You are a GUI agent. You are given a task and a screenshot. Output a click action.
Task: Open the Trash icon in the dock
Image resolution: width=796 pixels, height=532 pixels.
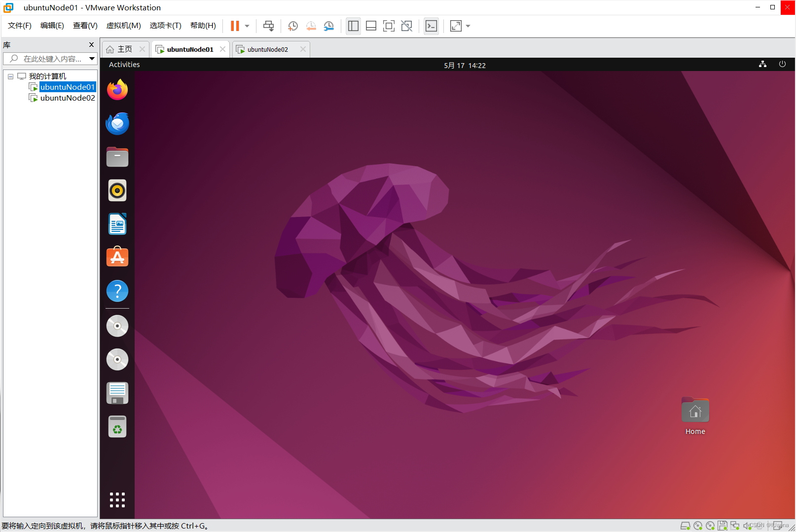[x=117, y=426]
